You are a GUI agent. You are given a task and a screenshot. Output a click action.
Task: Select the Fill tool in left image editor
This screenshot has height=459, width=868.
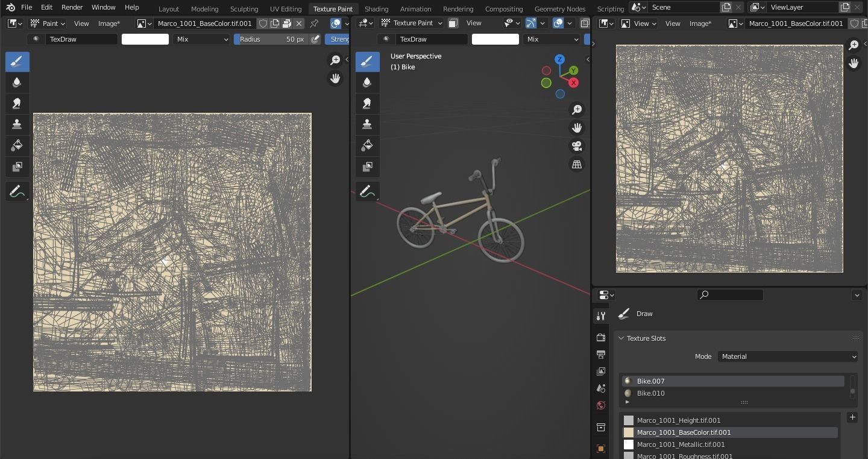[17, 145]
